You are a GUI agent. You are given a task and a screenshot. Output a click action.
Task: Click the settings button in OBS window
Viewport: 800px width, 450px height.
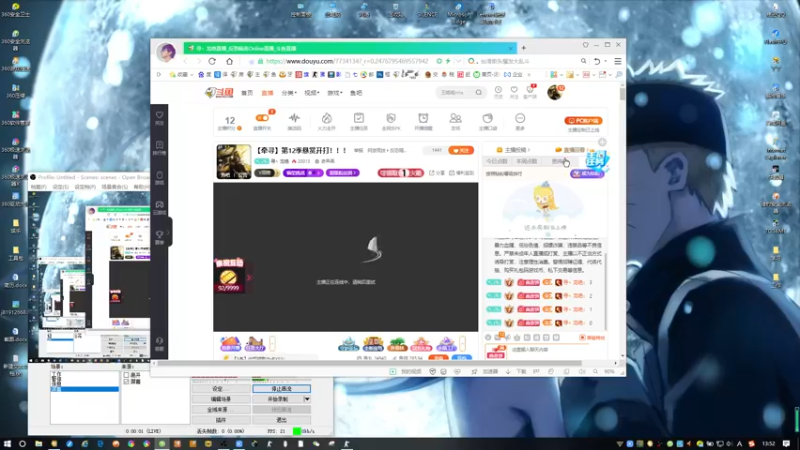[221, 389]
